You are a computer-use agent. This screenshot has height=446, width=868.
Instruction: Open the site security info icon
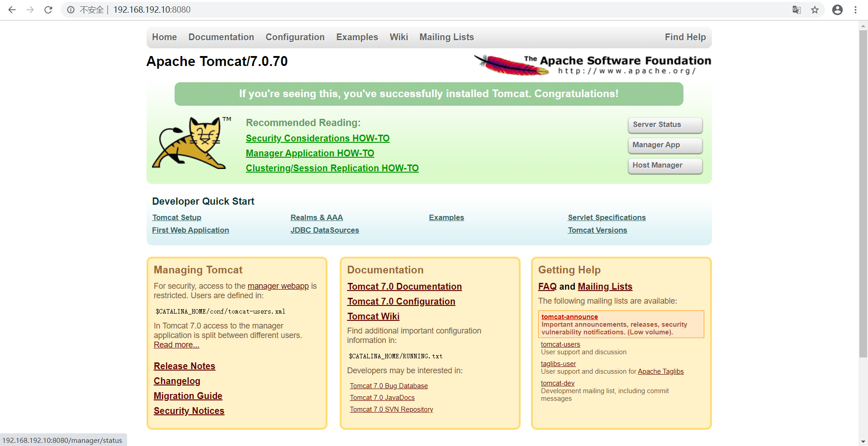point(71,9)
